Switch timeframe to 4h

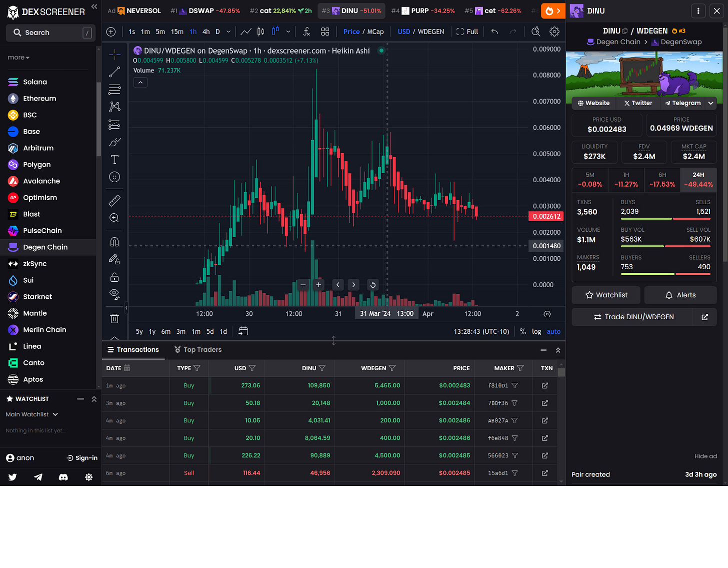click(206, 32)
